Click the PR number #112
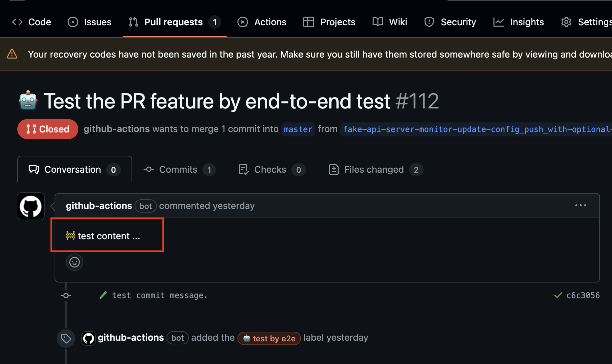This screenshot has height=364, width=612. tap(417, 101)
